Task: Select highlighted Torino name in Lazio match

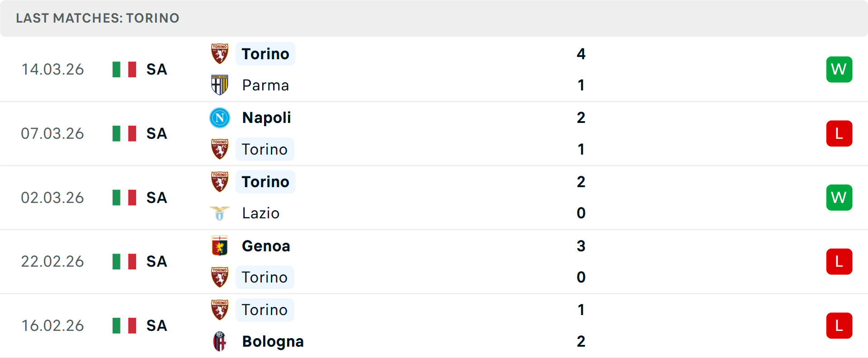Action: (x=265, y=182)
